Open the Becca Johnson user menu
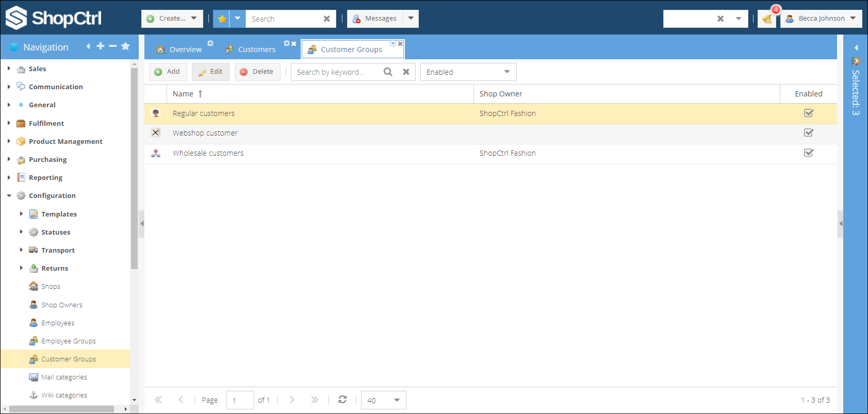The image size is (868, 414). click(821, 19)
